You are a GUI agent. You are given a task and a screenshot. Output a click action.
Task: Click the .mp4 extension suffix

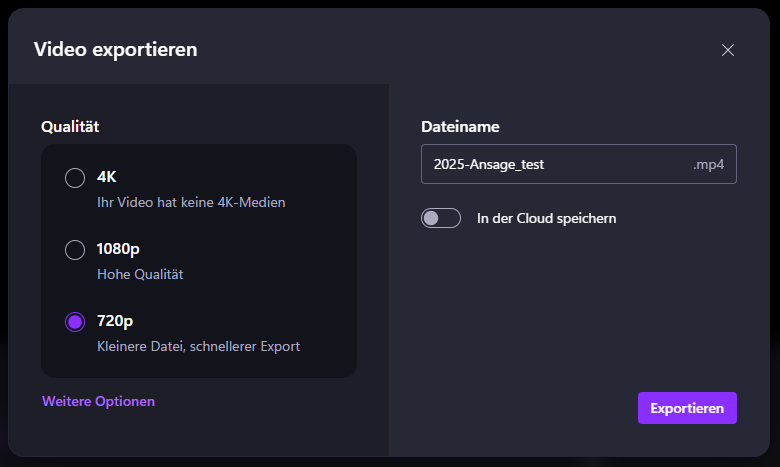click(708, 165)
